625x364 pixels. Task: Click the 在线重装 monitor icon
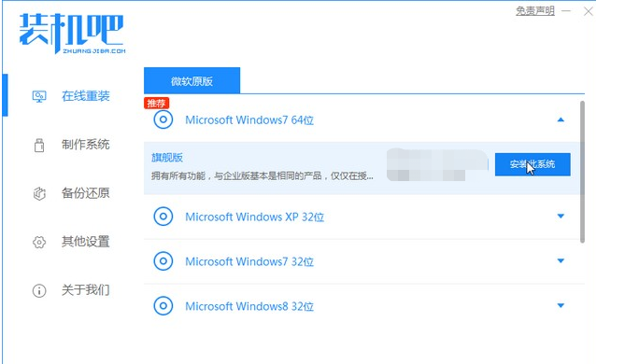point(39,96)
